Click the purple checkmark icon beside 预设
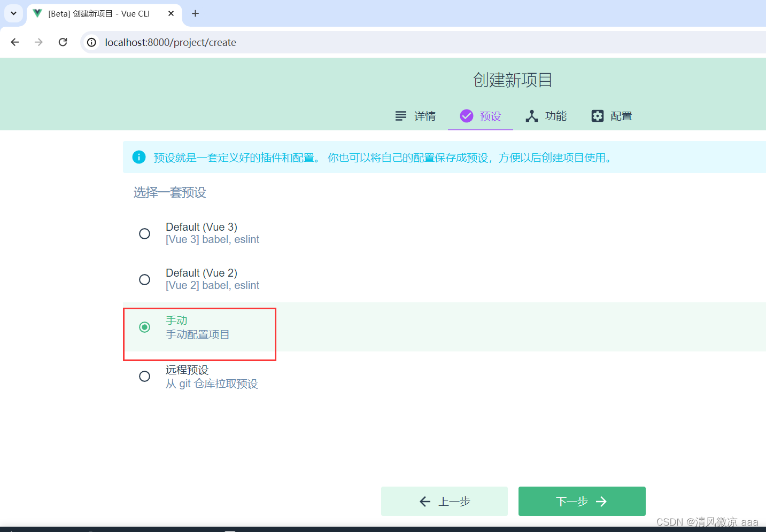 [x=467, y=116]
